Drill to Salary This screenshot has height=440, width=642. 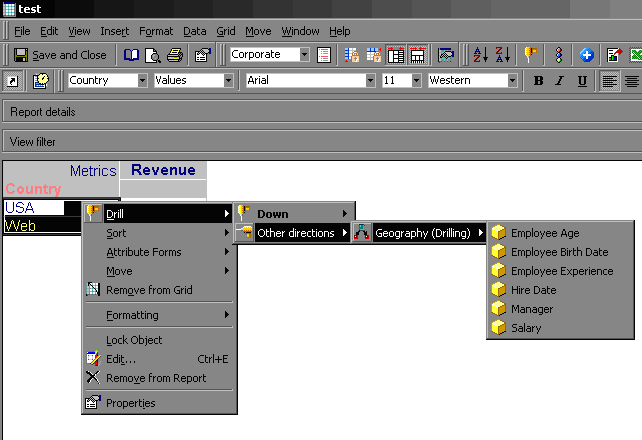point(560,328)
